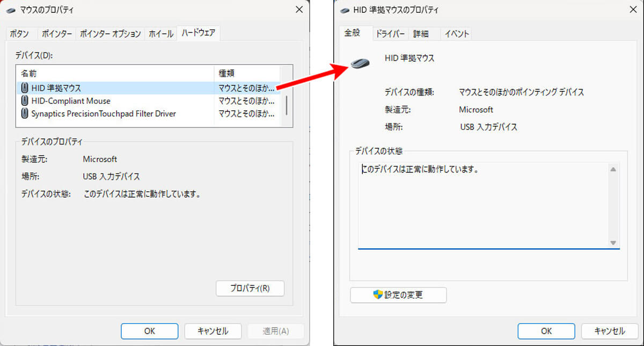Open the ボタン tab

pos(20,34)
